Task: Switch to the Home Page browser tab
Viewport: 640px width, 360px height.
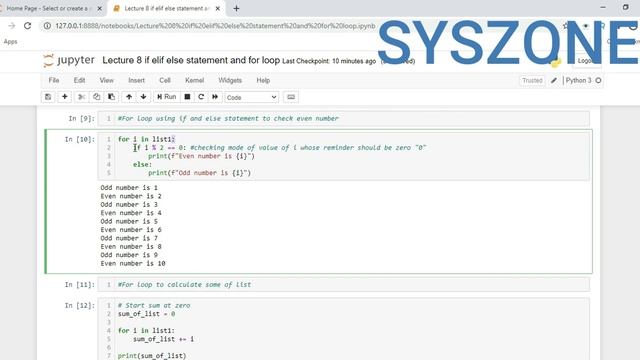Action: point(48,8)
